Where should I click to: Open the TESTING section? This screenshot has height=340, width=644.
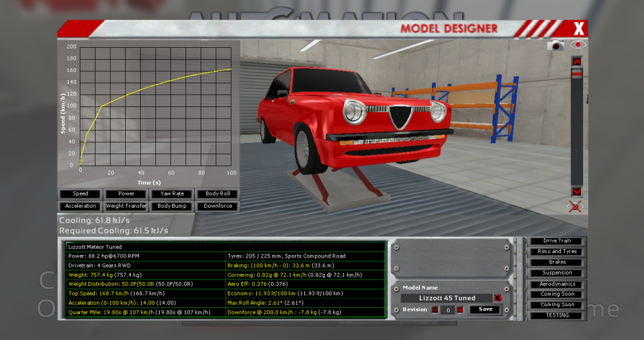pyautogui.click(x=557, y=315)
